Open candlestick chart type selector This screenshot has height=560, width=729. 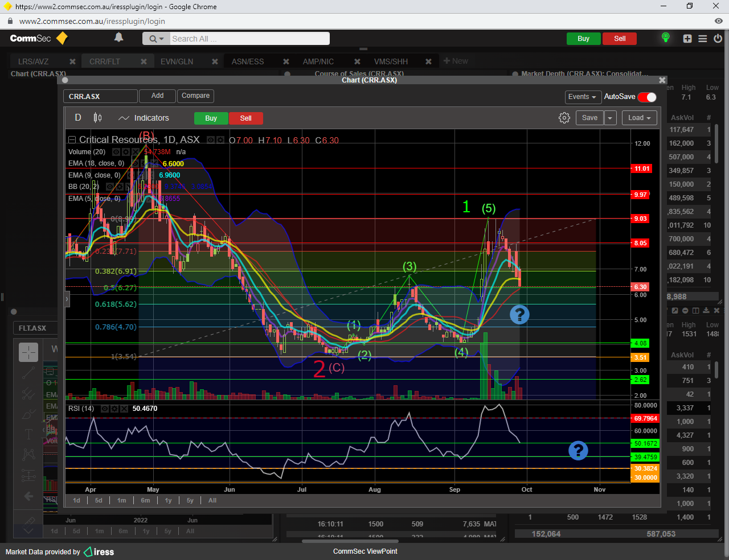pyautogui.click(x=97, y=118)
